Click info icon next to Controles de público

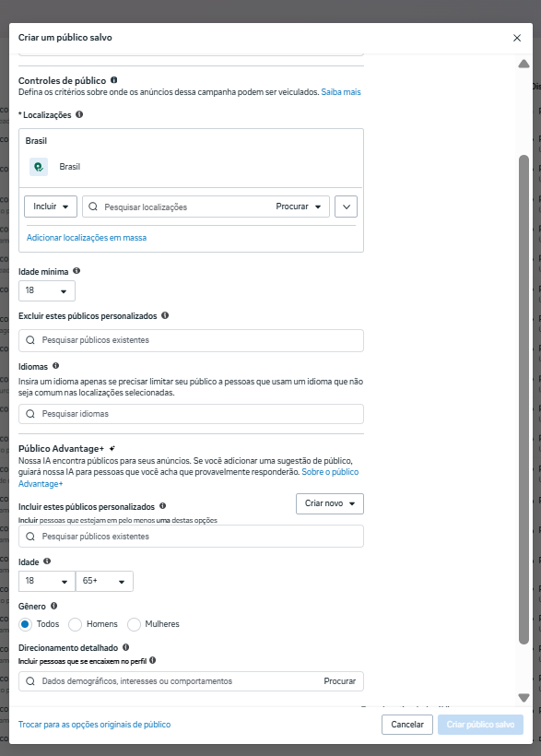tap(113, 80)
